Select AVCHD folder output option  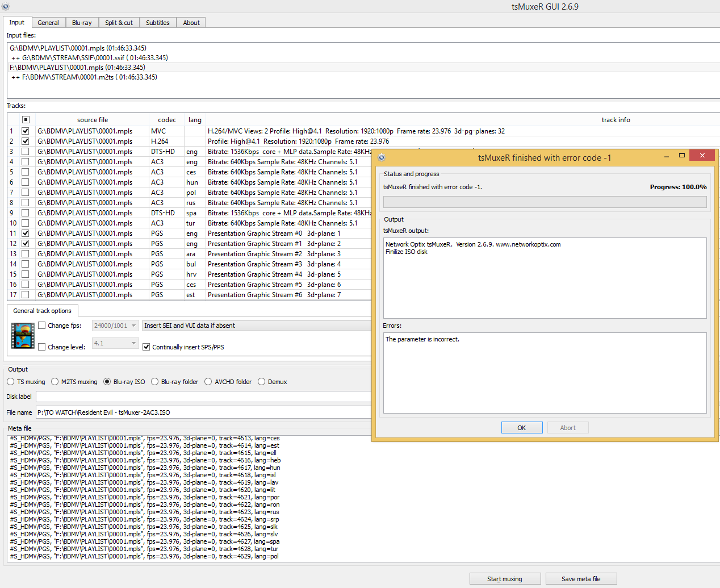[x=208, y=382]
